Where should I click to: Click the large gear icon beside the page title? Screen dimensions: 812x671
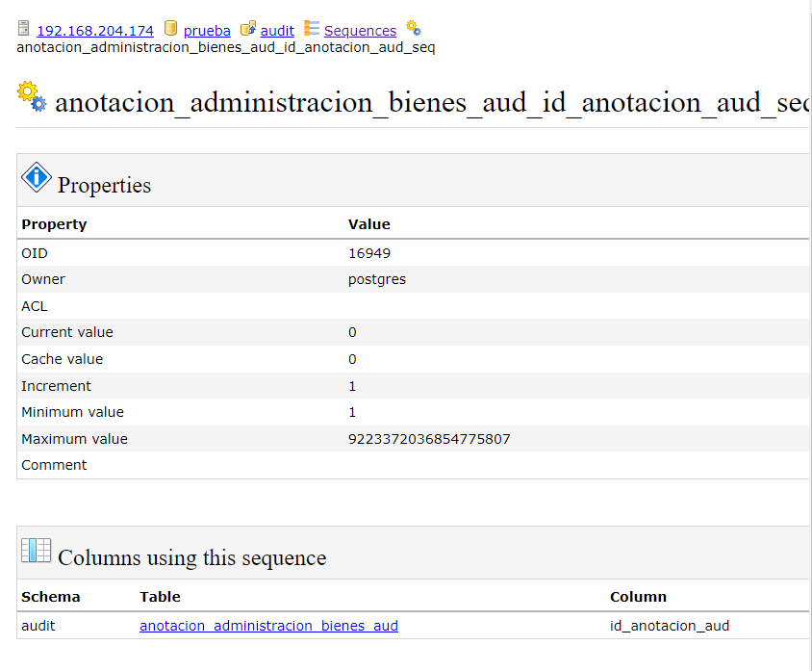(x=32, y=96)
